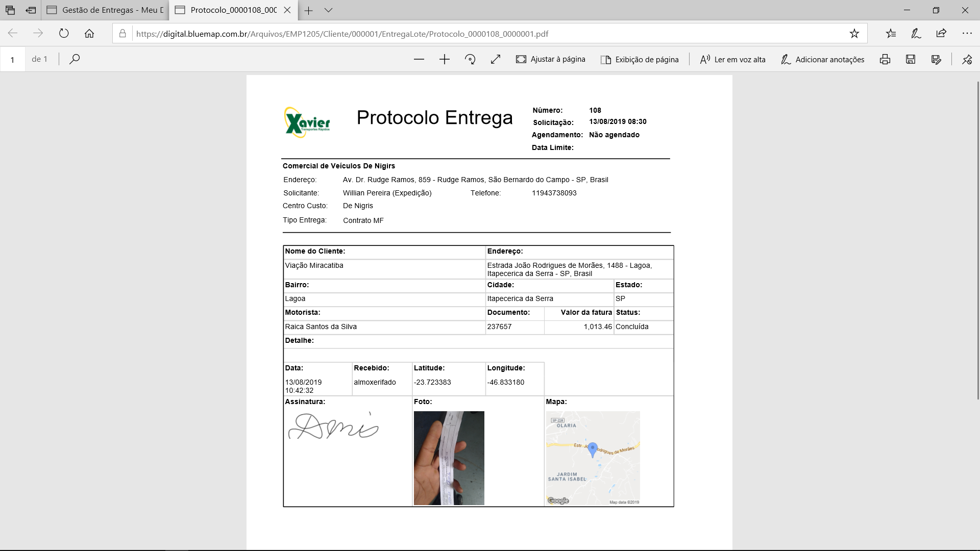Add the page to favorites
The width and height of the screenshot is (980, 551).
(854, 33)
